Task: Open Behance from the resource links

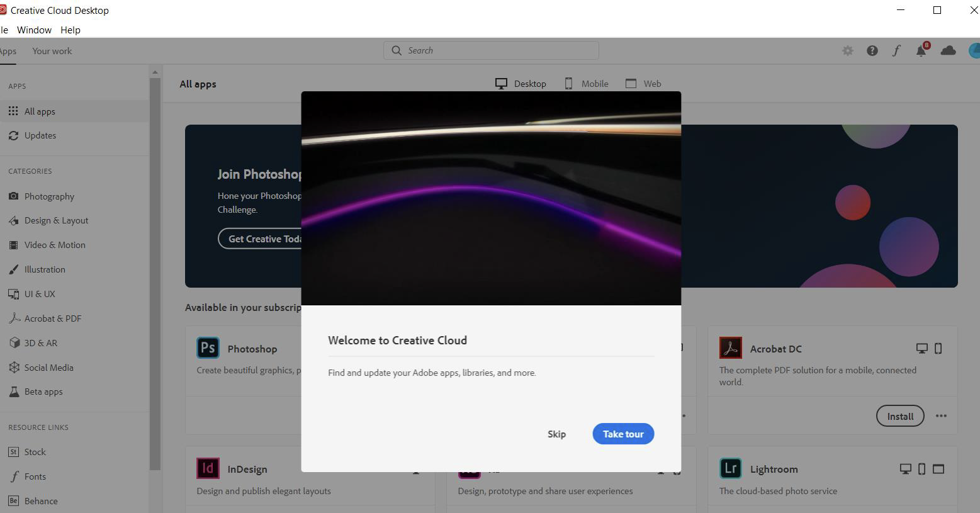Action: pyautogui.click(x=40, y=500)
